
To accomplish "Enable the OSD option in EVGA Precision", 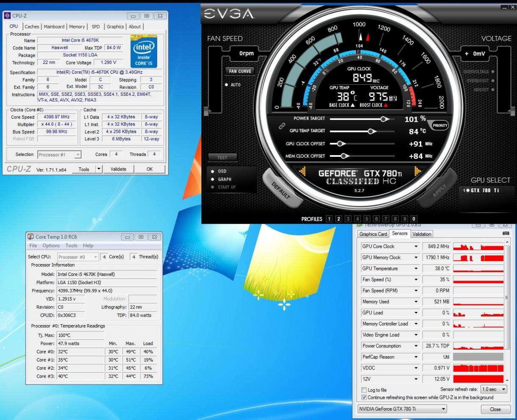I will tap(219, 171).
